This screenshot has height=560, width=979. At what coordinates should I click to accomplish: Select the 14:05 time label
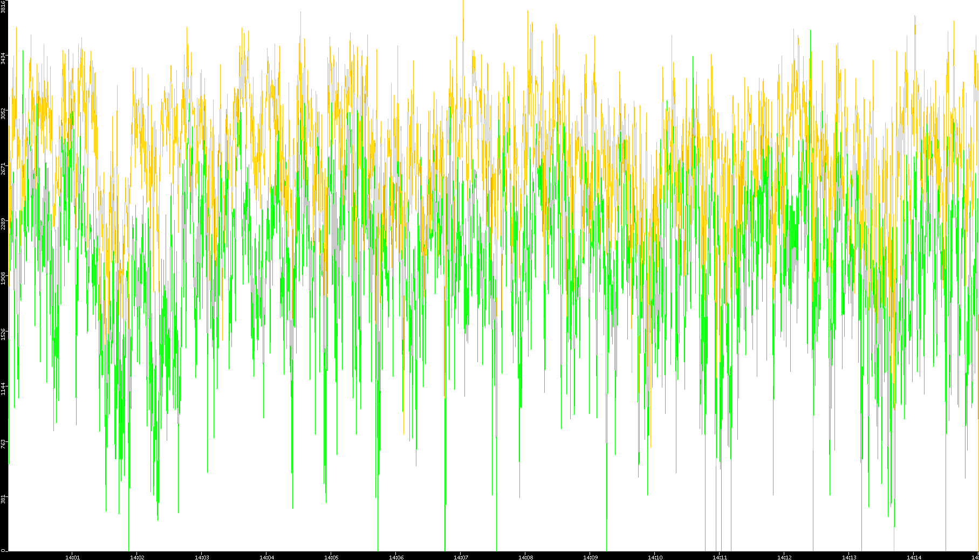pos(331,557)
